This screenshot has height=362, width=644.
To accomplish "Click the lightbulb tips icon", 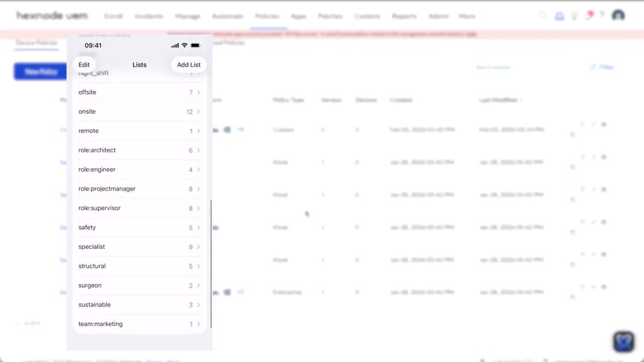I will (x=574, y=16).
